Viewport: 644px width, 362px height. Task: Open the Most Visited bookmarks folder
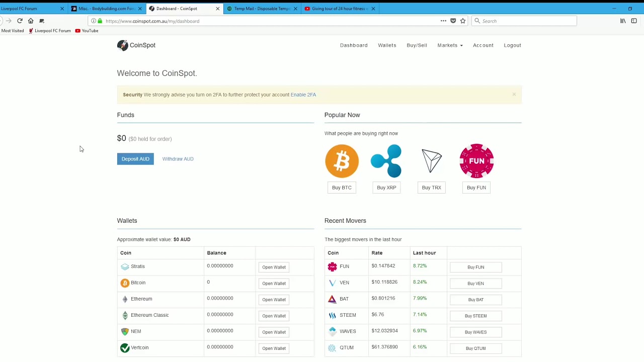click(13, 31)
